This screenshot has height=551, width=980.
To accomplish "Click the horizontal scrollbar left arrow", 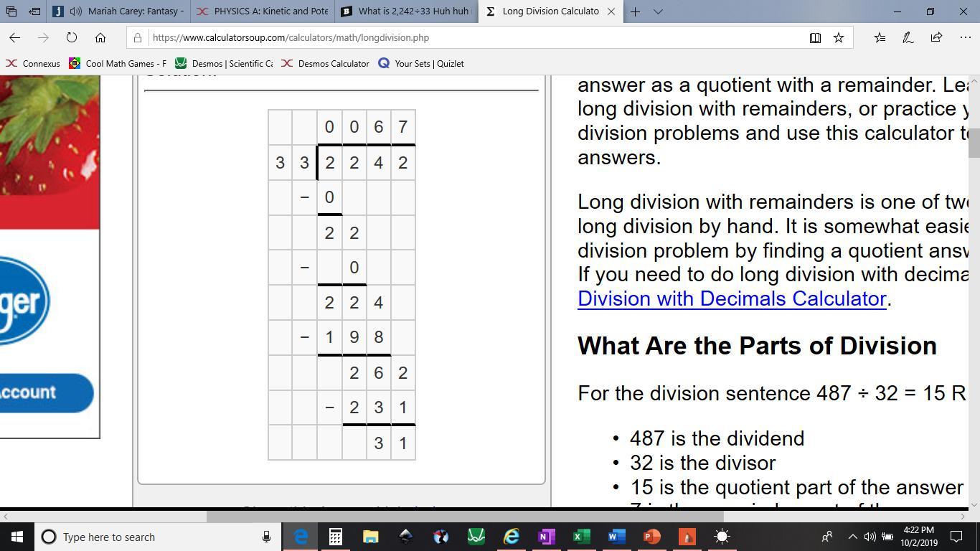I will pyautogui.click(x=5, y=516).
